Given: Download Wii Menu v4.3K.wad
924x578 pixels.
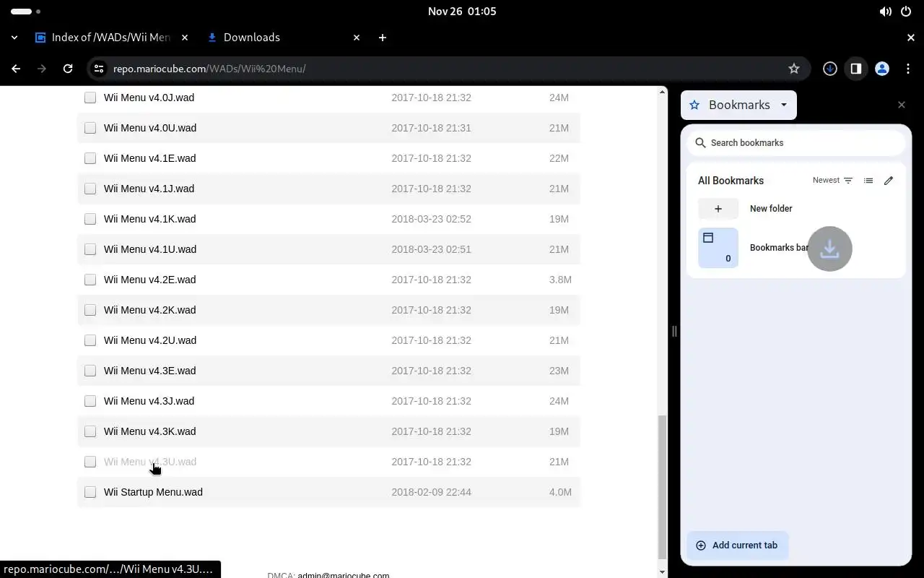Looking at the screenshot, I should (150, 431).
